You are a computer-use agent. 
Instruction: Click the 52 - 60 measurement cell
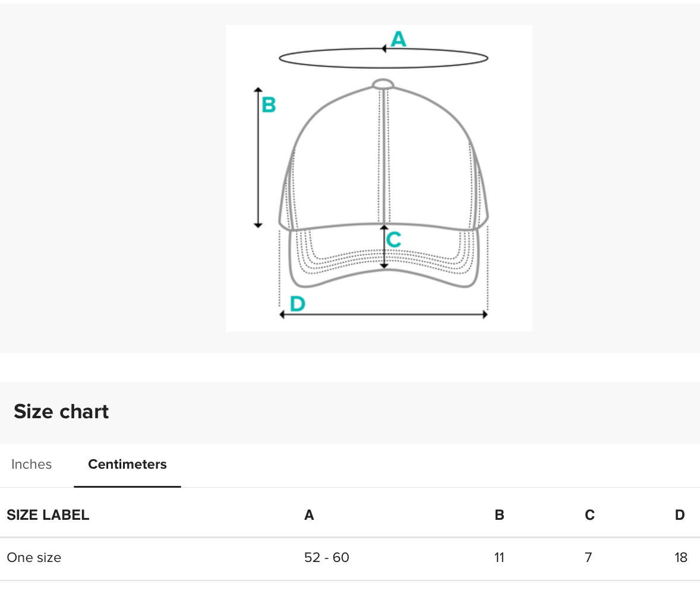[326, 558]
